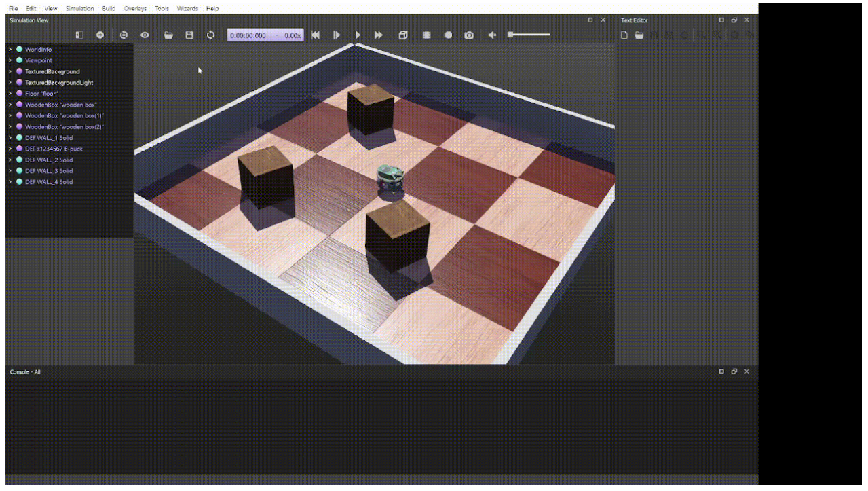This screenshot has width=868, height=491.
Task: Expand the DEF z1234567 E-puck node
Action: pyautogui.click(x=10, y=149)
